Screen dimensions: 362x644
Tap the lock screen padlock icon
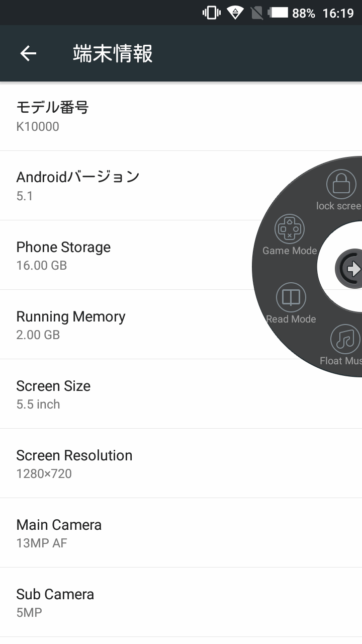click(x=341, y=184)
